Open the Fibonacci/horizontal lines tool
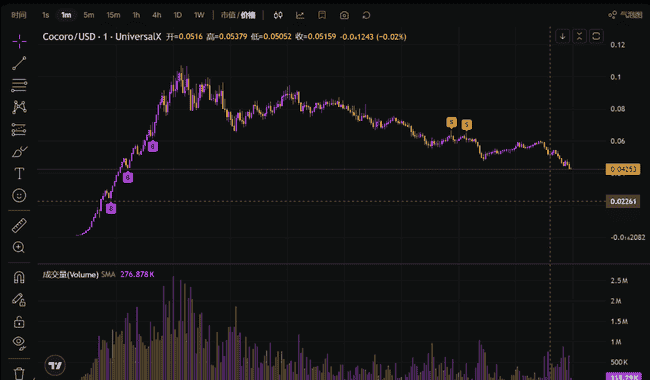The image size is (650, 380). click(x=19, y=85)
